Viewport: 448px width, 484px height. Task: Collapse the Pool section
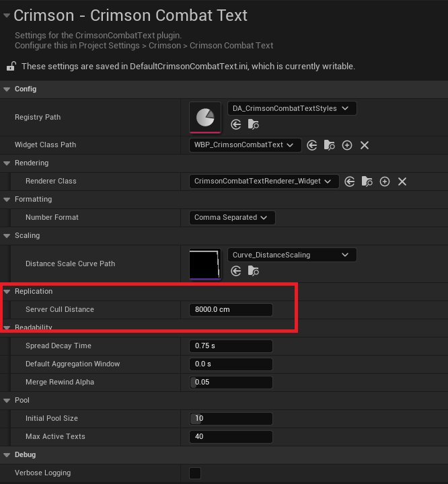point(7,401)
